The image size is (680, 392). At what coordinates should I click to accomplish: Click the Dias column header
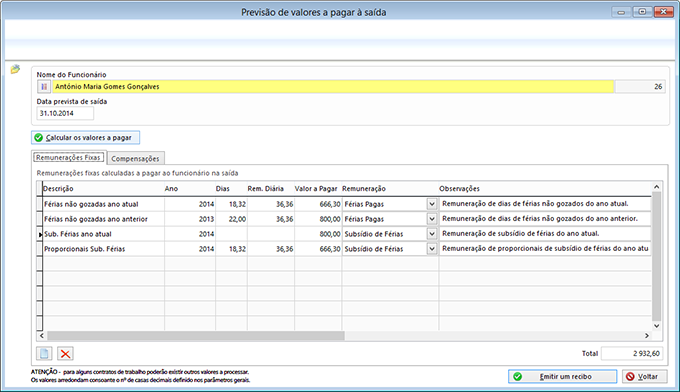click(x=231, y=189)
